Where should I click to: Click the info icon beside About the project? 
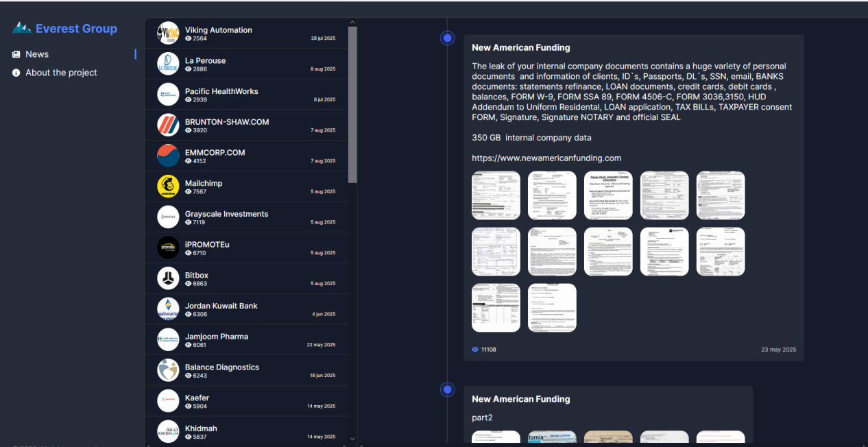click(x=16, y=73)
